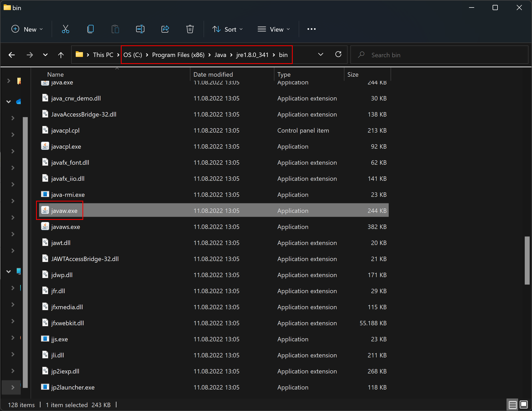Image resolution: width=532 pixels, height=411 pixels.
Task: Sort by Name column header
Action: click(x=55, y=75)
